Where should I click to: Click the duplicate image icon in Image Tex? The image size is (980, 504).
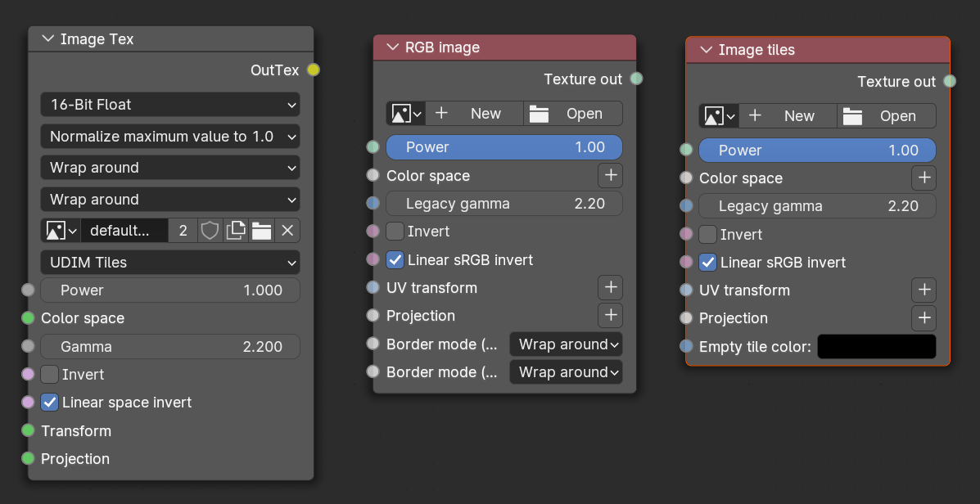point(236,231)
